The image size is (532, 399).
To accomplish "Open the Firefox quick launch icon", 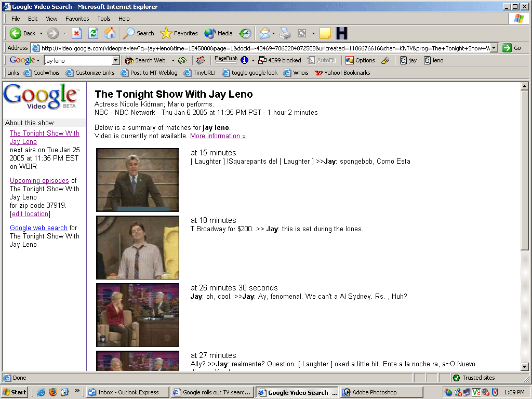I will (53, 392).
